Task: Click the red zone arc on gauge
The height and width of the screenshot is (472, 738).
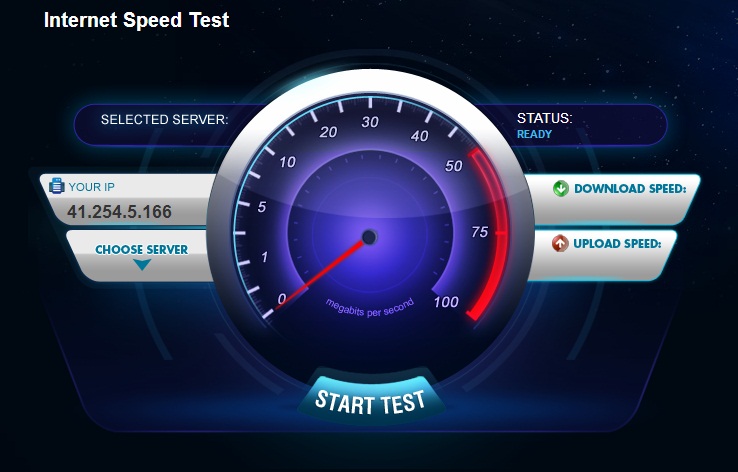Action: click(x=492, y=233)
